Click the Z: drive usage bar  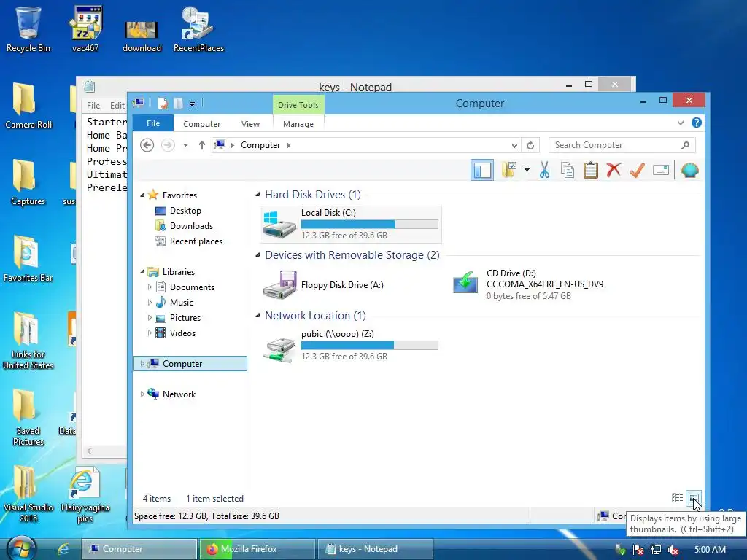(370, 345)
